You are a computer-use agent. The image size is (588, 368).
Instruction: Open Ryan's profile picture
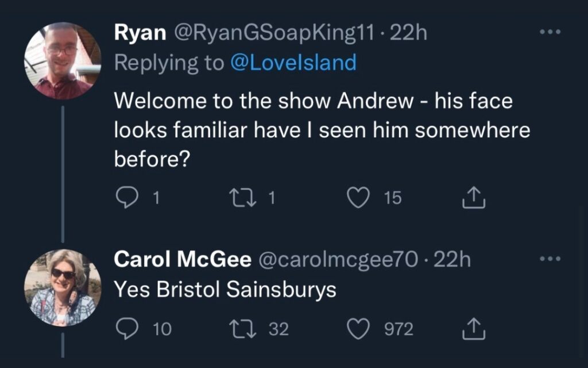(63, 60)
